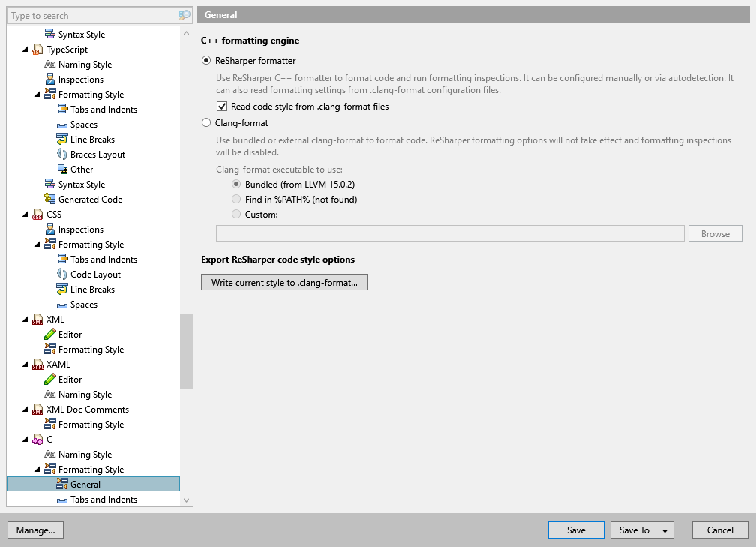The height and width of the screenshot is (547, 756).
Task: Click the custom clang-format path field
Action: [450, 233]
